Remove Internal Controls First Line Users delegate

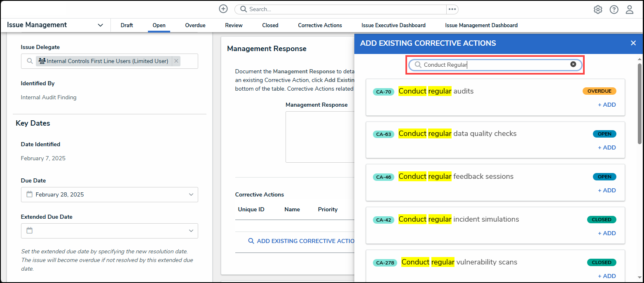176,61
